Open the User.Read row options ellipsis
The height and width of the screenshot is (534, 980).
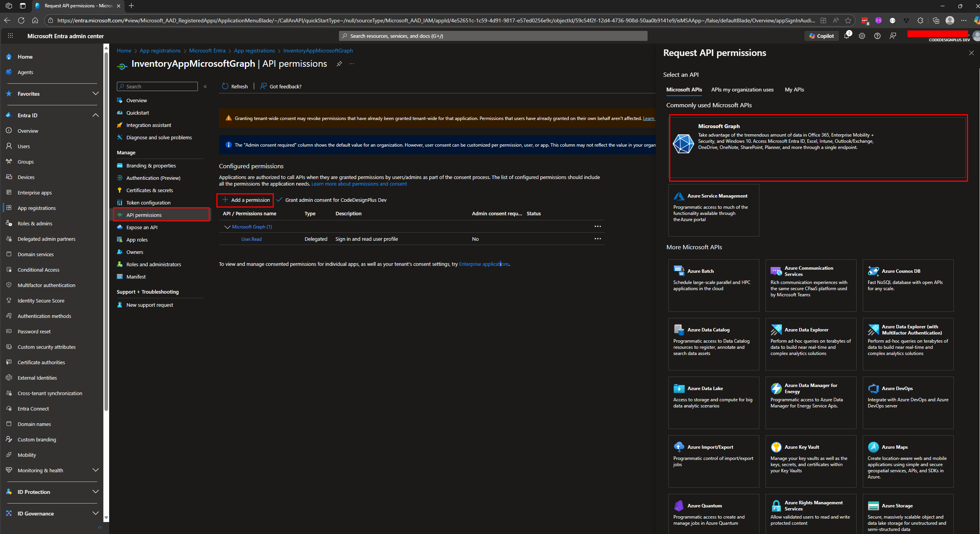(x=597, y=239)
